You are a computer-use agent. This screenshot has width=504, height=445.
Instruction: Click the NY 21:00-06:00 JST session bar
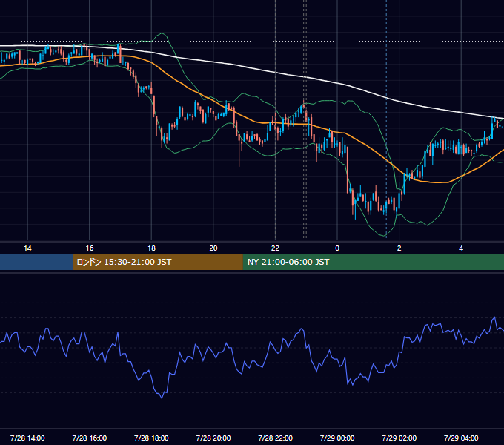[373, 262]
